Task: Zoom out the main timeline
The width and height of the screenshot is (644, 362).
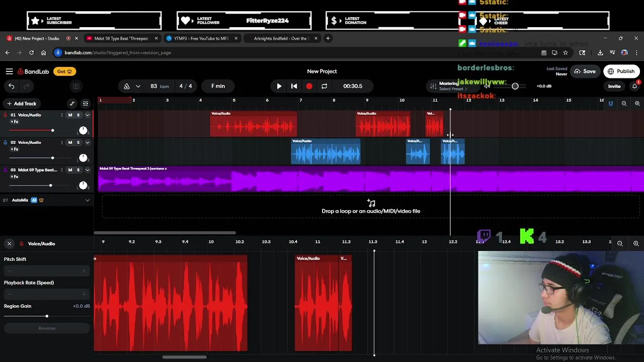Action: (x=624, y=104)
